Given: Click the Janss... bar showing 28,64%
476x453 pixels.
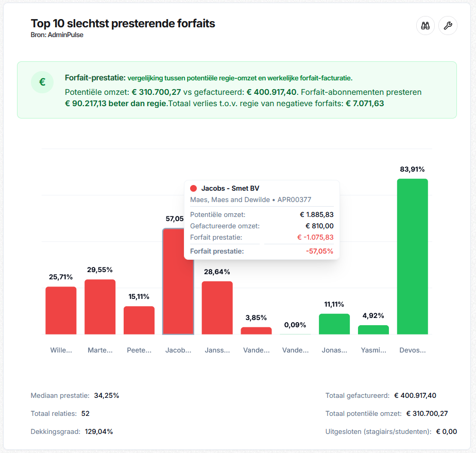Looking at the screenshot, I should click(217, 308).
